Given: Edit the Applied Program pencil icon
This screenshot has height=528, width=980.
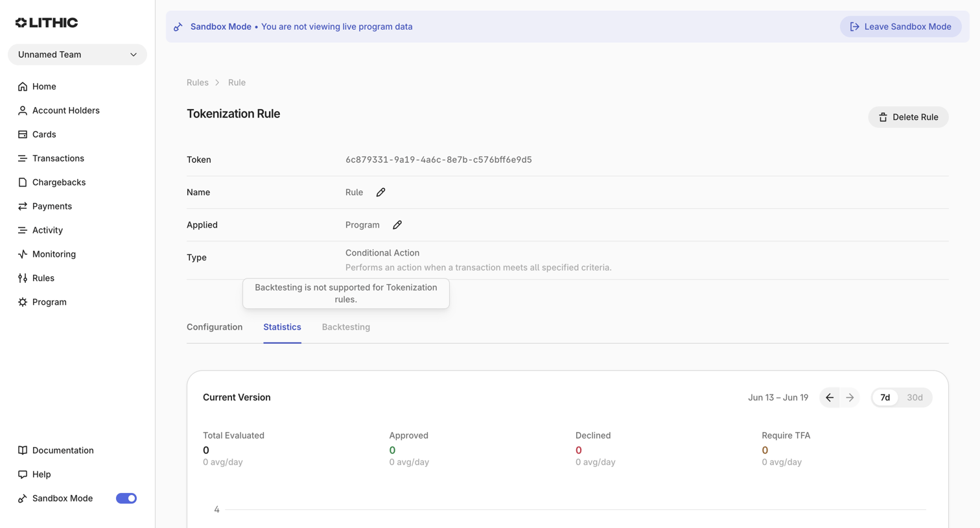Looking at the screenshot, I should [397, 224].
